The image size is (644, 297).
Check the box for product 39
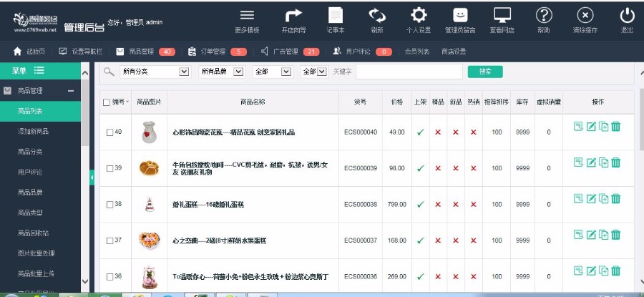point(109,168)
